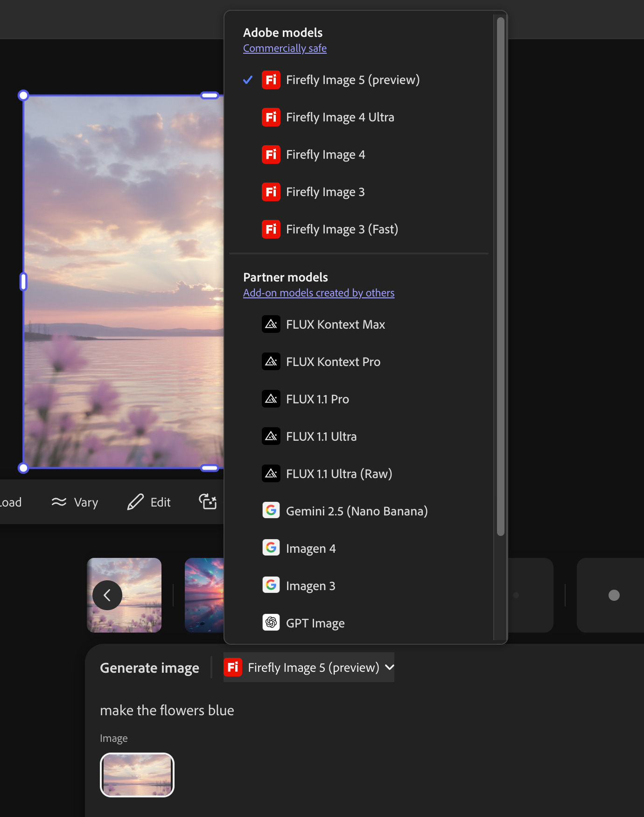Click the checkmark beside Firefly Image 5
Image resolution: width=644 pixels, height=817 pixels.
pos(248,80)
